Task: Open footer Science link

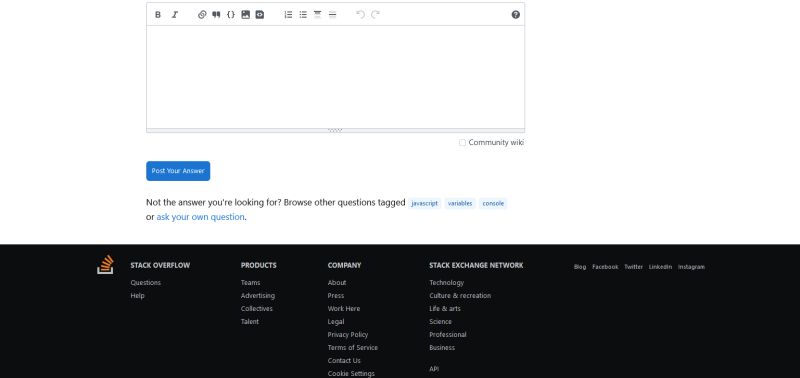Action: pyautogui.click(x=440, y=322)
